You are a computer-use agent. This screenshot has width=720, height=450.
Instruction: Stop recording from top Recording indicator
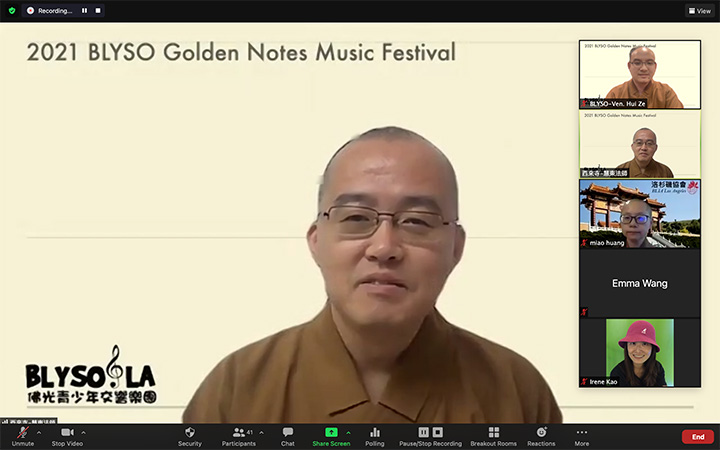pos(98,10)
